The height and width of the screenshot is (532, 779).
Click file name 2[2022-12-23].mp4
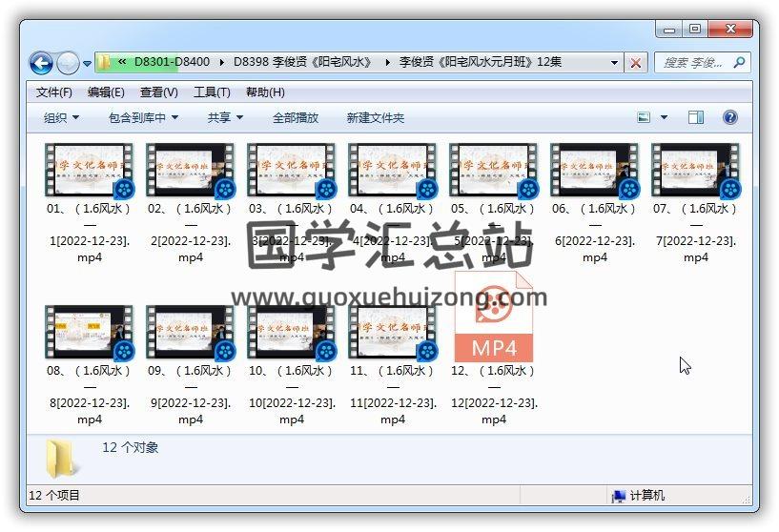[191, 249]
